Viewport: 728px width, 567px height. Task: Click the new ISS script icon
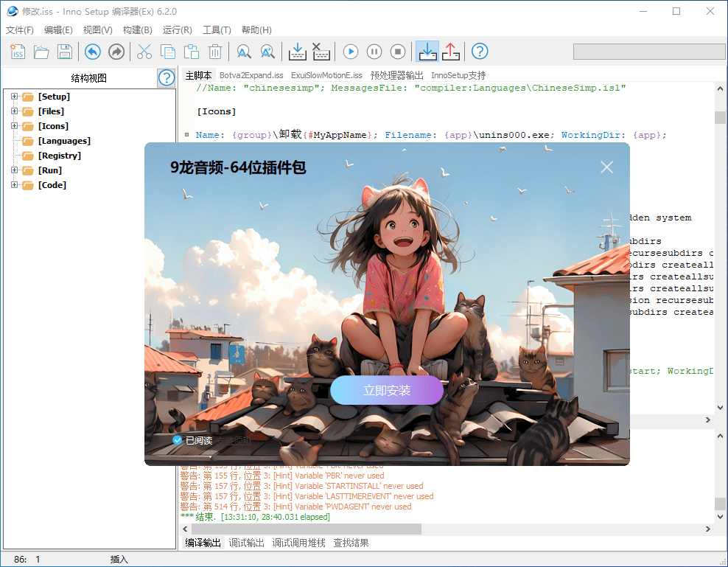tap(18, 52)
